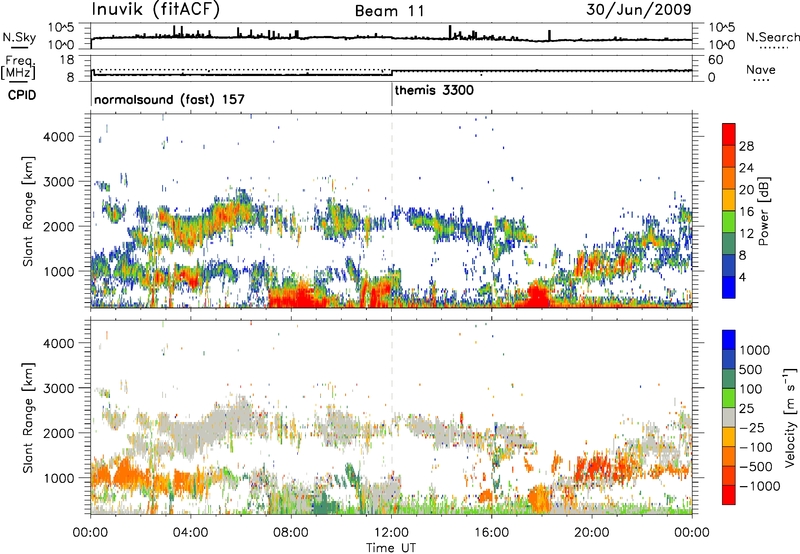Click the 'Time UT' axis title
Viewport: 800px width, 554px height.
391,548
